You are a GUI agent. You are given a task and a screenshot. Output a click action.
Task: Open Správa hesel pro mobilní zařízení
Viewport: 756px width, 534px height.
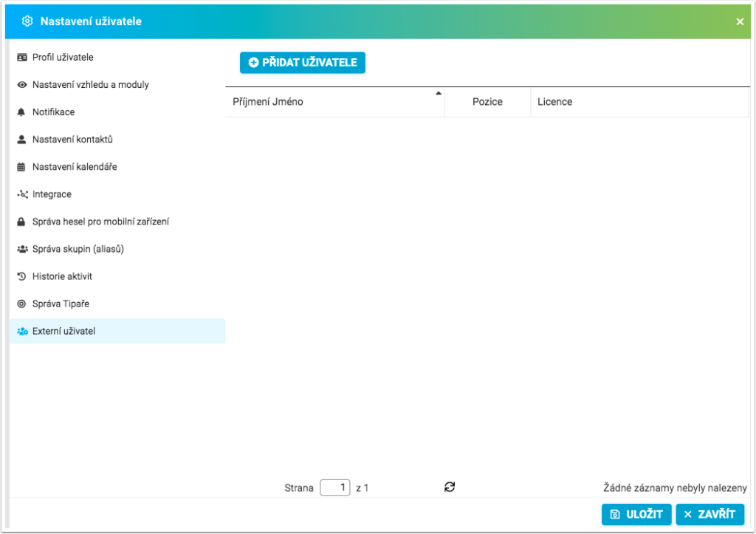(x=117, y=222)
